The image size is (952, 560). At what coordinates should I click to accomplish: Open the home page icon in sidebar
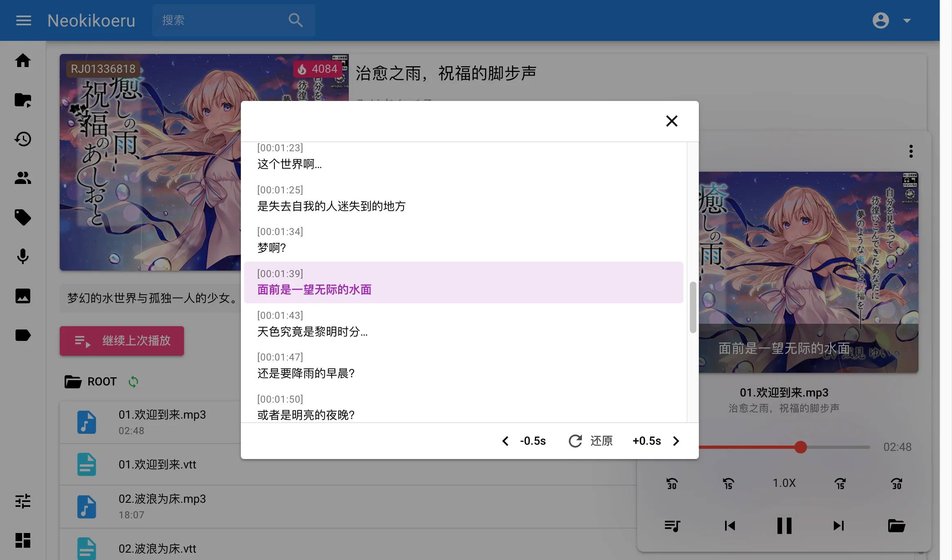23,60
